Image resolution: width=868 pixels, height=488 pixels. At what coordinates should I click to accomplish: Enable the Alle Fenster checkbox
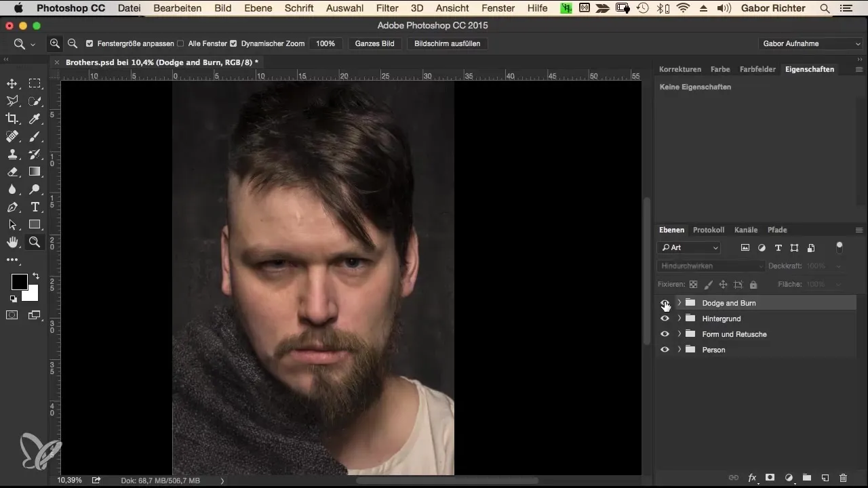(180, 43)
